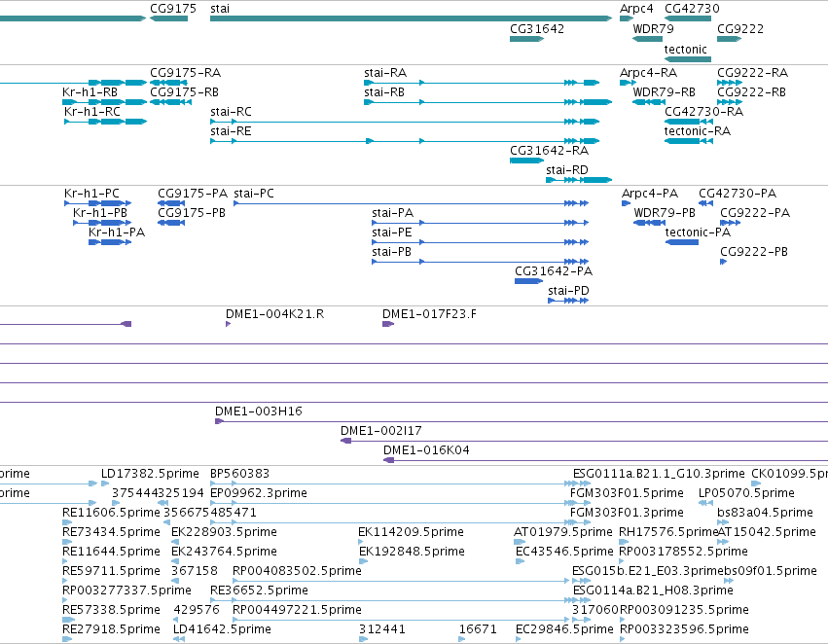Select the RE11606.5prime EST label

[111, 513]
